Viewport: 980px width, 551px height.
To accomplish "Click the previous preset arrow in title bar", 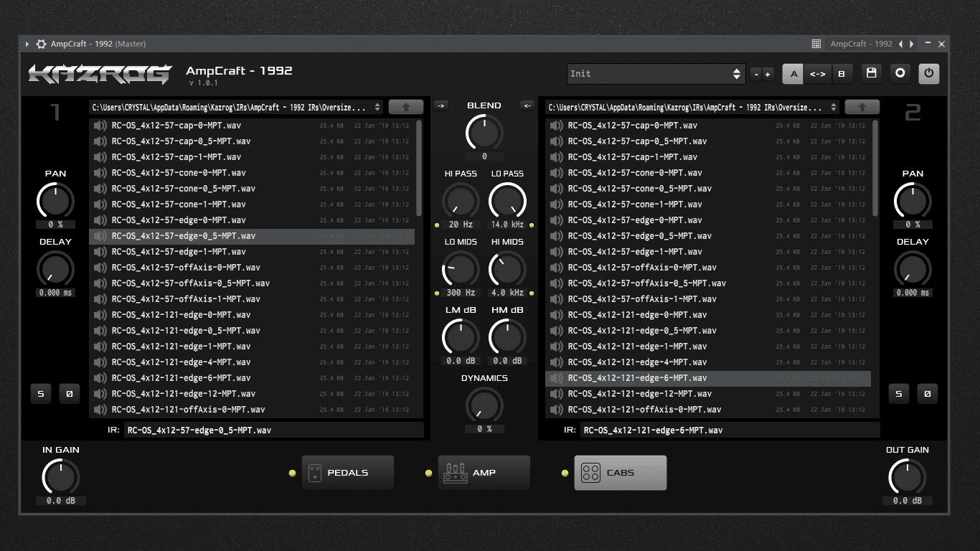I will pyautogui.click(x=901, y=44).
